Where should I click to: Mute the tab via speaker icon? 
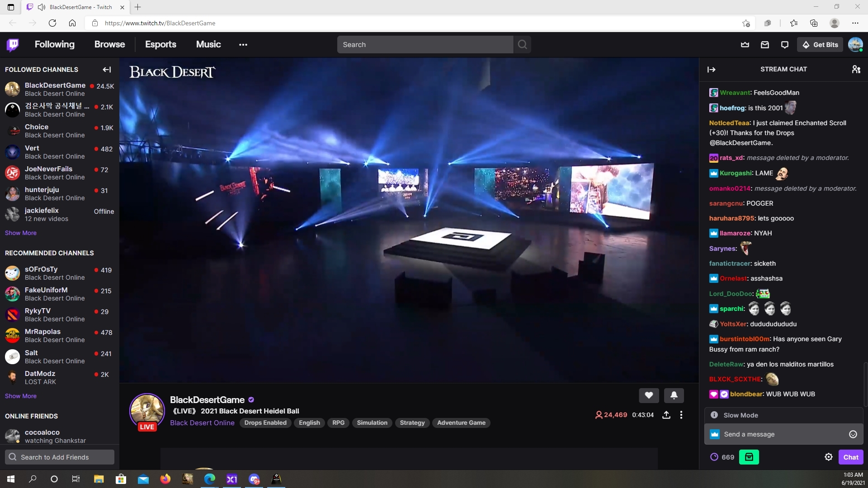(42, 7)
